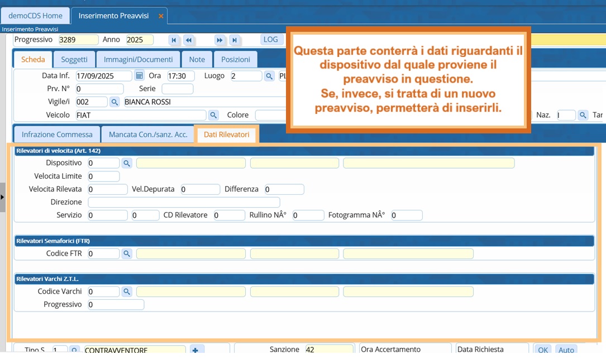Screen dimensions: 606x364
Task: Open the Codice Varchi lookup magnifier
Action: click(x=127, y=291)
